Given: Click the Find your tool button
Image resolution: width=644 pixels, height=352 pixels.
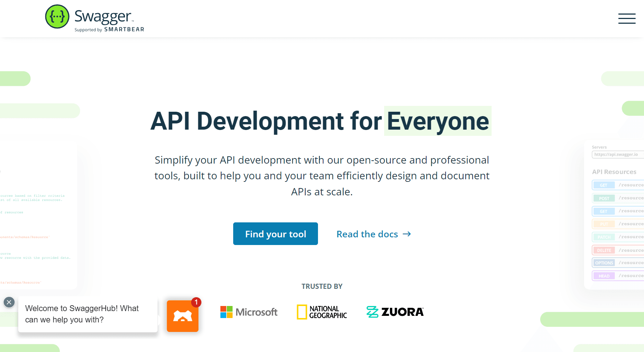Looking at the screenshot, I should point(276,234).
